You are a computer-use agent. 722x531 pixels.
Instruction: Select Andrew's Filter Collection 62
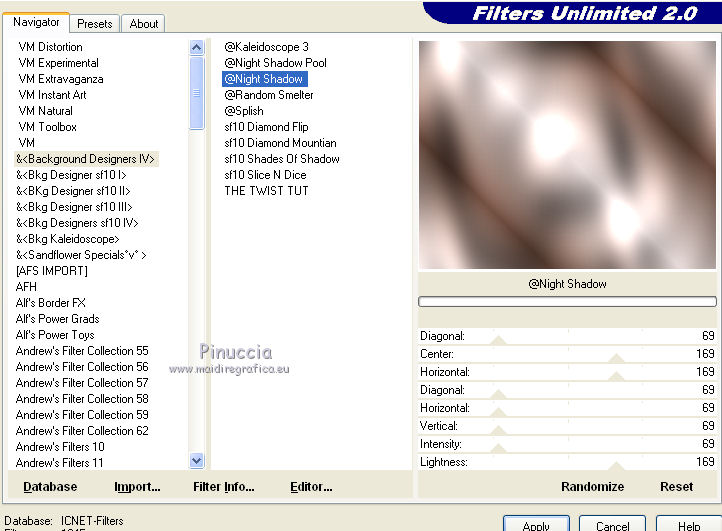tap(82, 431)
